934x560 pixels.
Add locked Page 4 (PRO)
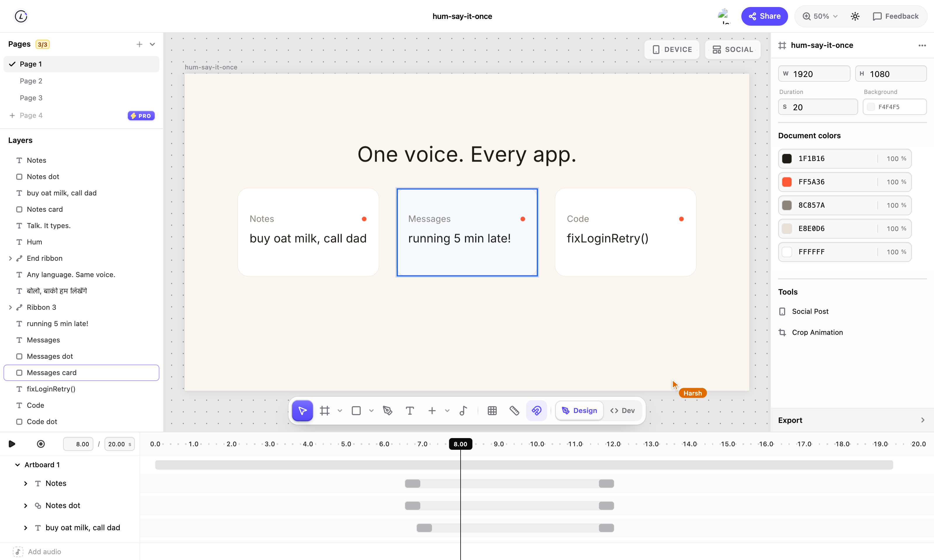81,116
